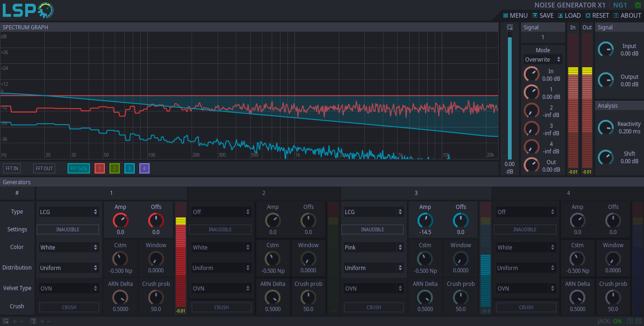The height and width of the screenshot is (326, 644).
Task: Open generator 4 Type Off dropdown
Action: point(526,212)
